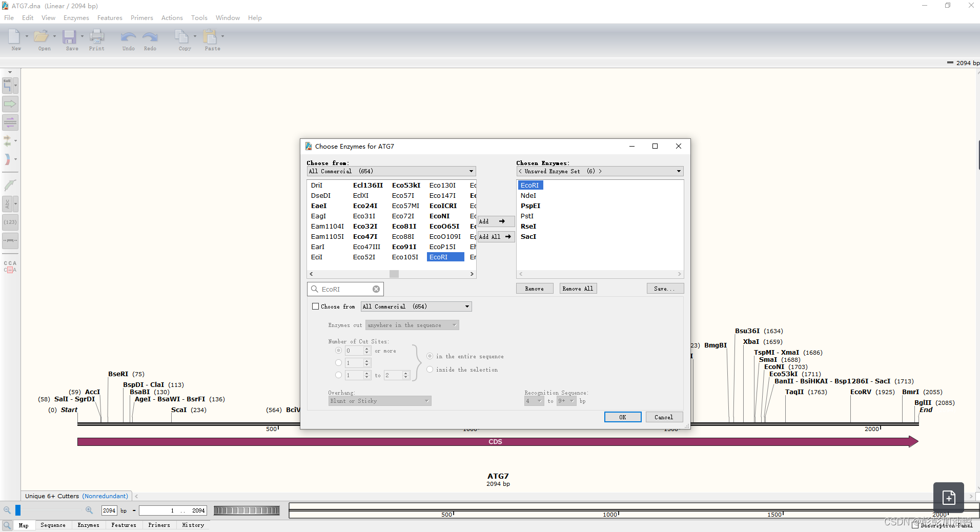Click the Open folder toolbar icon

point(41,36)
